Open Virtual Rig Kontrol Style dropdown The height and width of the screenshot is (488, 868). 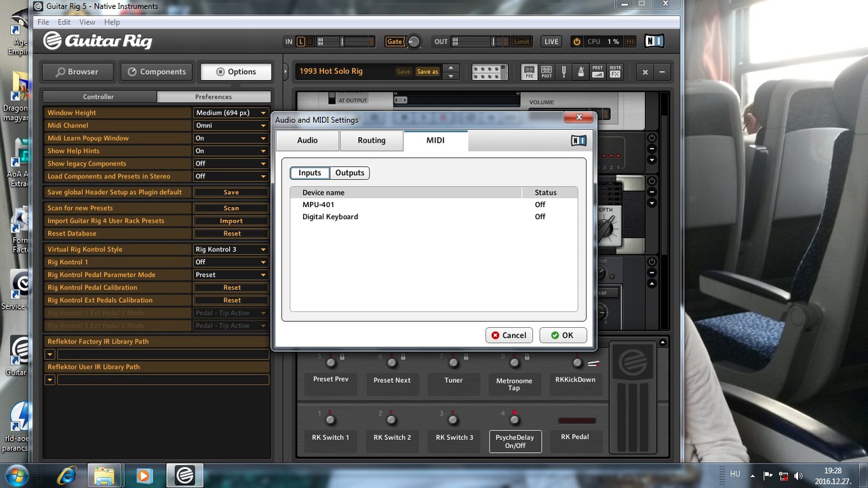click(x=231, y=249)
